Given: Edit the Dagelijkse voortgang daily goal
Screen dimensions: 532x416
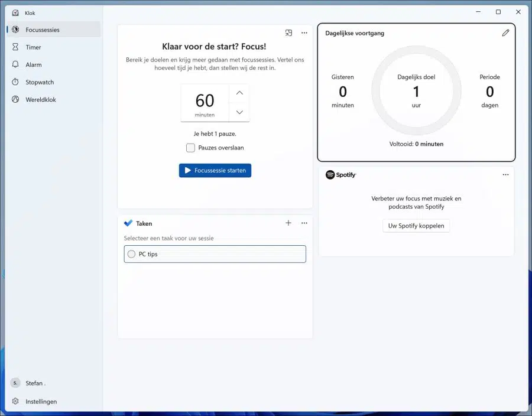Looking at the screenshot, I should coord(505,33).
